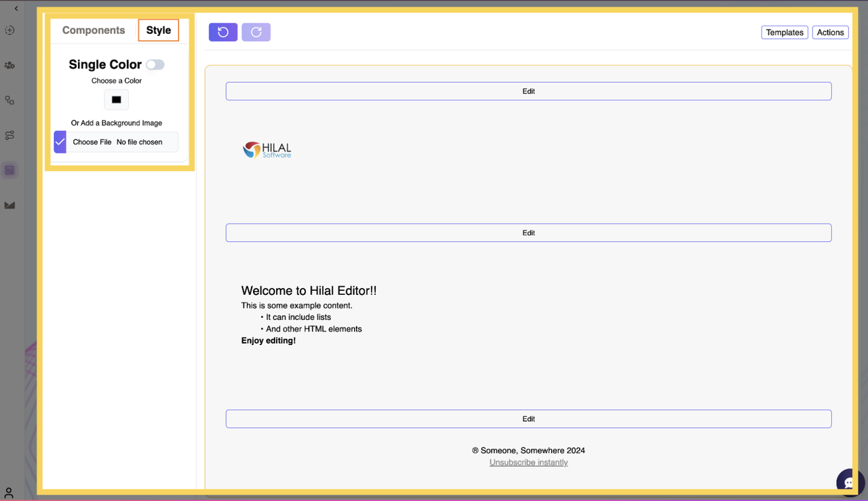Image resolution: width=868 pixels, height=501 pixels.
Task: Click the Choose File button
Action: point(92,142)
